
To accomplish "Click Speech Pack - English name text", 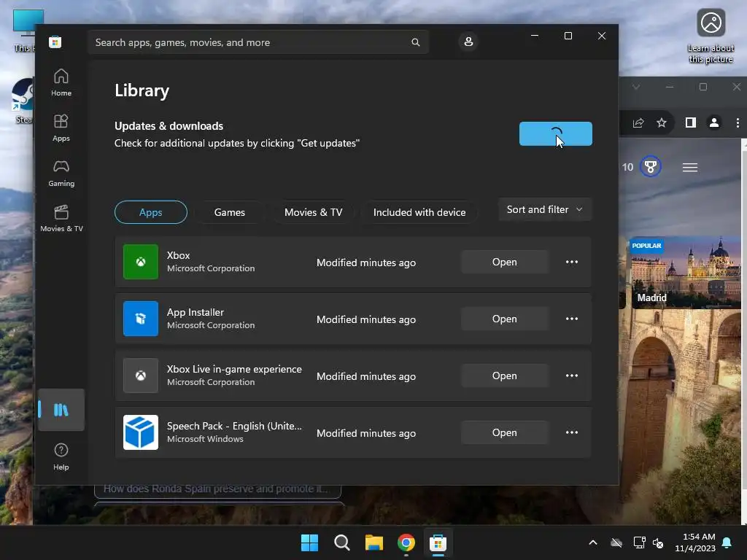I will click(234, 426).
